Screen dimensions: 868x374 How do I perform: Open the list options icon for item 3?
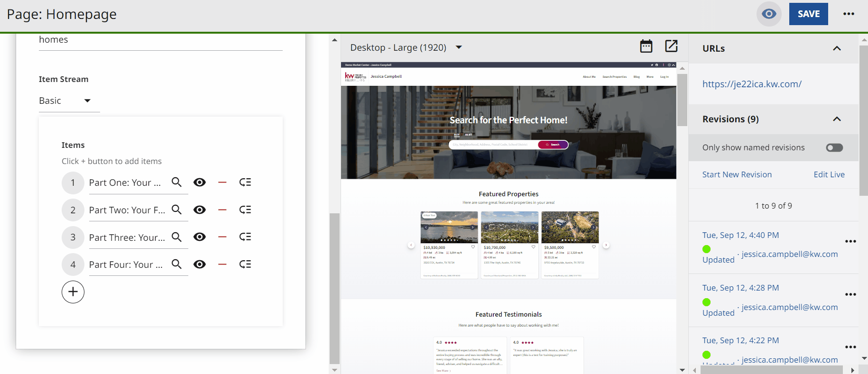(245, 237)
